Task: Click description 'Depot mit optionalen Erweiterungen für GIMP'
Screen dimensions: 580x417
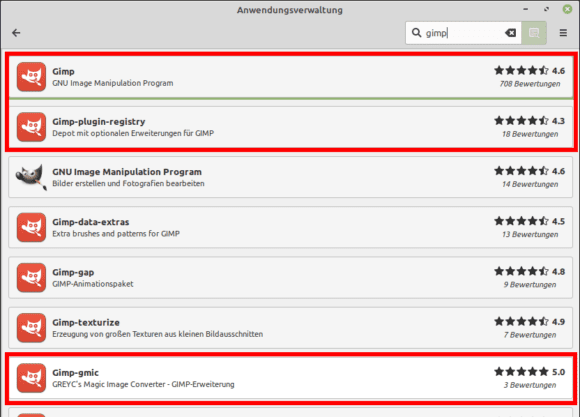Action: [133, 134]
